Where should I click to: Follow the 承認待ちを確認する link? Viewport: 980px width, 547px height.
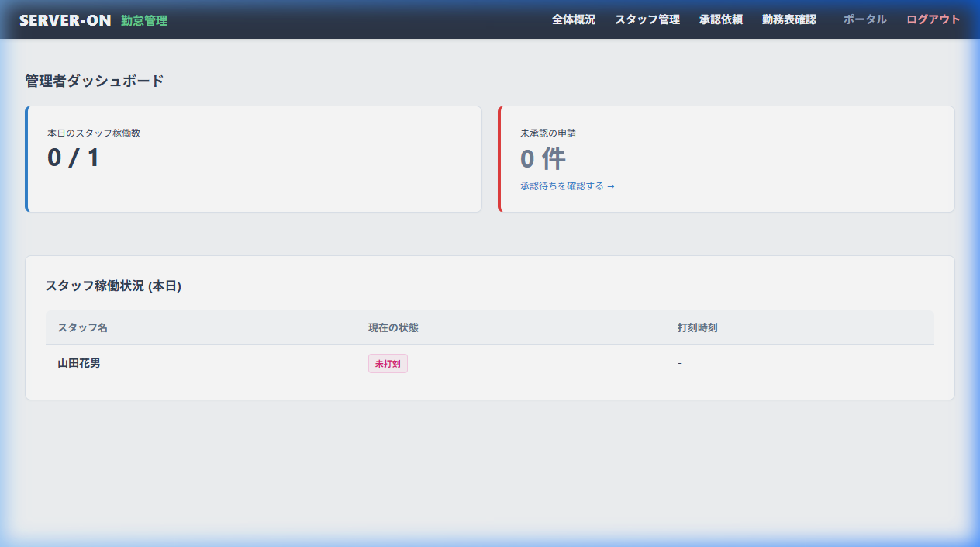pyautogui.click(x=568, y=186)
